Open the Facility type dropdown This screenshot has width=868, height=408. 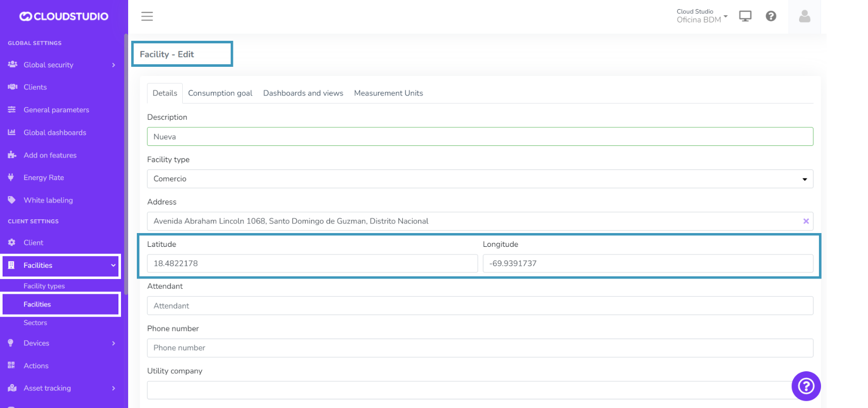click(x=479, y=179)
